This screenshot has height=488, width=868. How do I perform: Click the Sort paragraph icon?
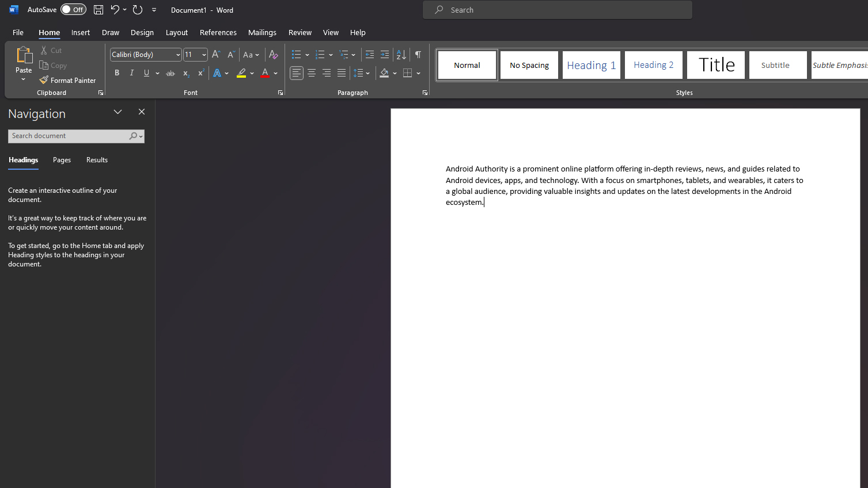[401, 55]
